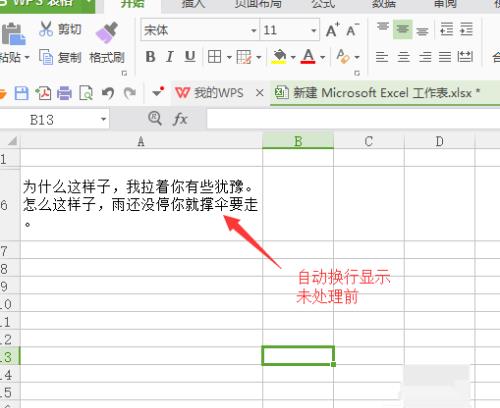Click the justify alignment icon
This screenshot has width=500, height=408.
coord(445,57)
